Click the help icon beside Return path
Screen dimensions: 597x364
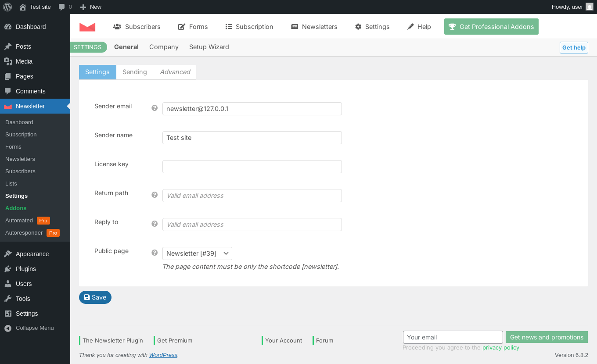click(155, 195)
